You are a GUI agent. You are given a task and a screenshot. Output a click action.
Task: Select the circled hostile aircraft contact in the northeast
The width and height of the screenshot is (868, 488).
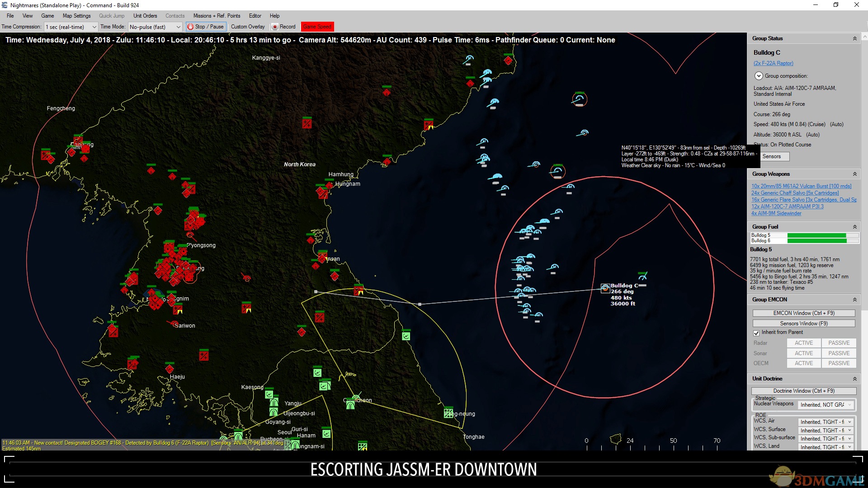point(580,99)
